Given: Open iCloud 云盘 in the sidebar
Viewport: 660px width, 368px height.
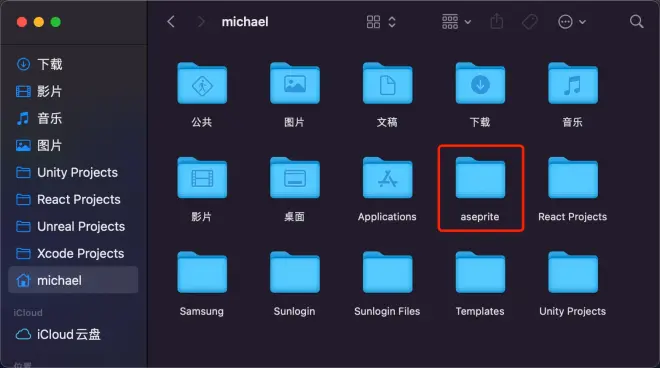Looking at the screenshot, I should (x=73, y=334).
